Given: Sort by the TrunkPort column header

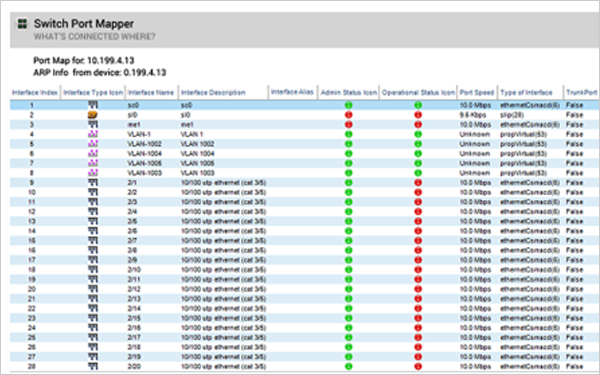Looking at the screenshot, I should tap(582, 92).
